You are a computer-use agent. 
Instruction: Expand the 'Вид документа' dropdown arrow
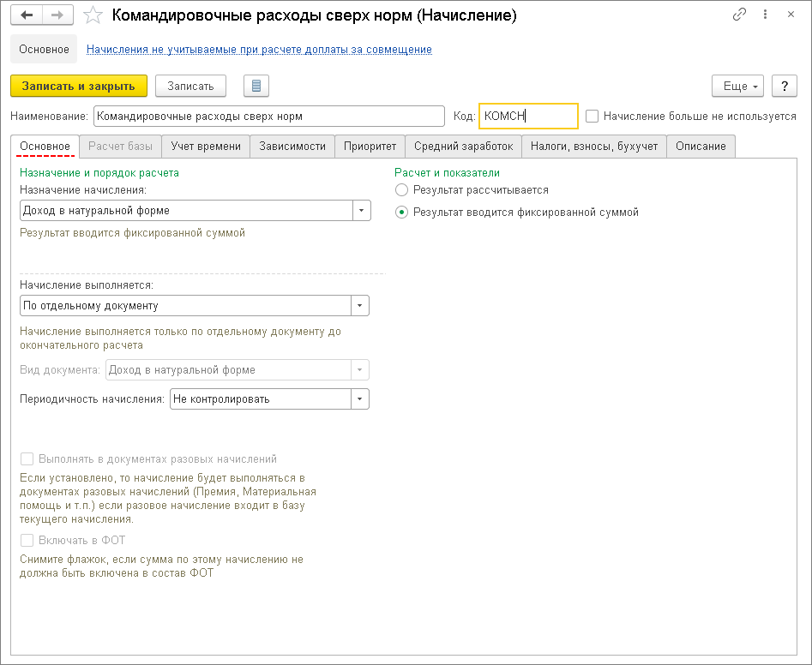click(x=360, y=370)
